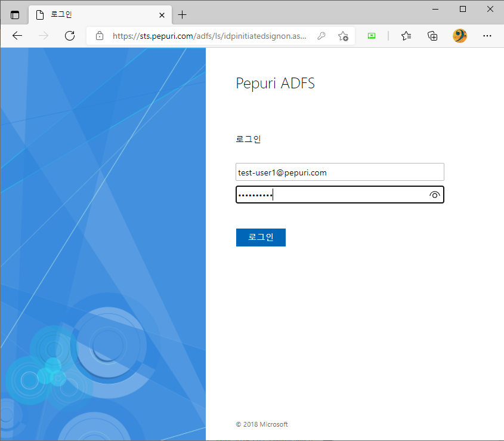Select the 로그인 browser tab
The width and height of the screenshot is (504, 441).
[x=100, y=15]
